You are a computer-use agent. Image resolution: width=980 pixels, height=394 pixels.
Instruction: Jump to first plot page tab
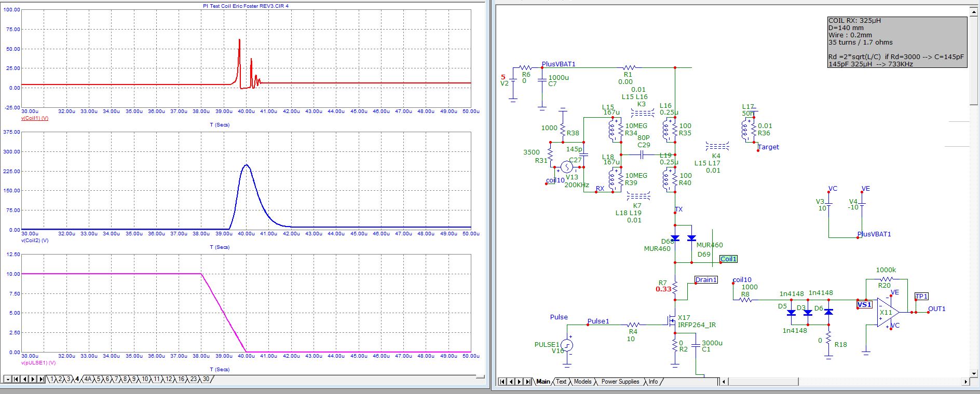(x=16, y=379)
